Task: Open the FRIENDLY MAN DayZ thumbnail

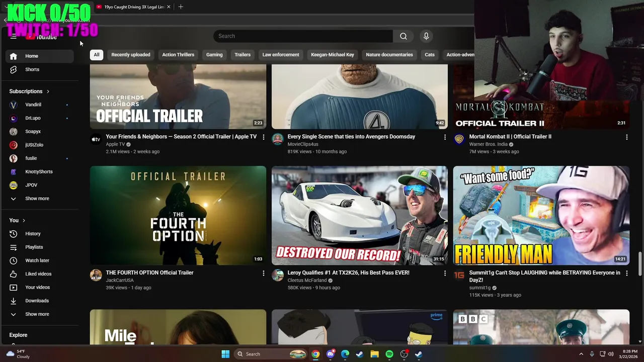Action: [x=541, y=216]
